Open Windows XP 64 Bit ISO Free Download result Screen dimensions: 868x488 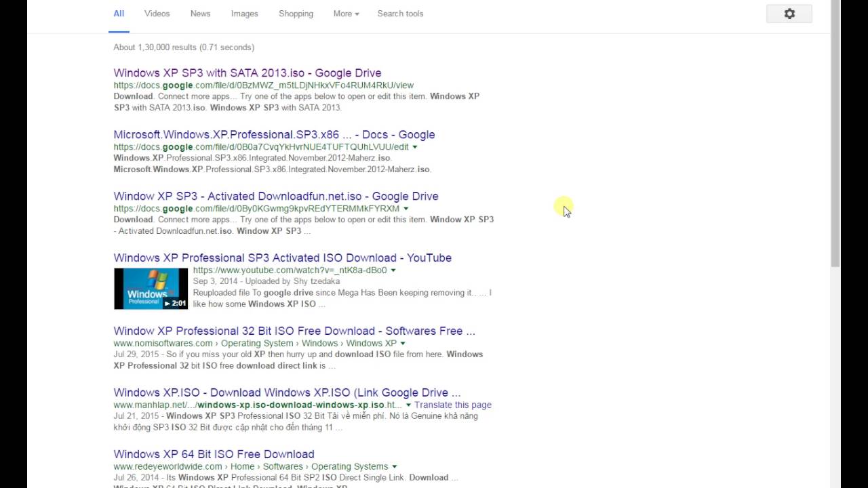pyautogui.click(x=214, y=455)
